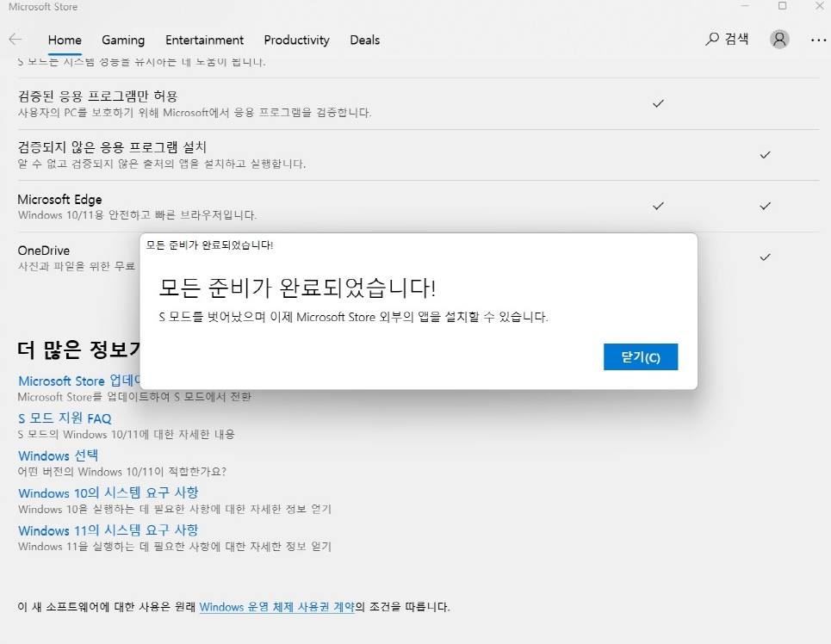Click the S 모드의 Windows 10/11에 대한 자세한 내용 text
Viewport: 831px width, 644px height.
126,435
